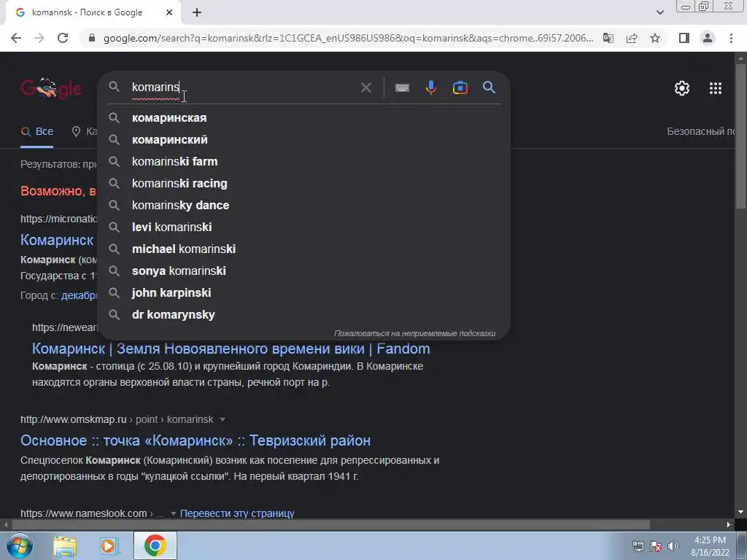Click the scroll right arrow of horizontal scrollbar
This screenshot has height=560, width=747.
[729, 525]
